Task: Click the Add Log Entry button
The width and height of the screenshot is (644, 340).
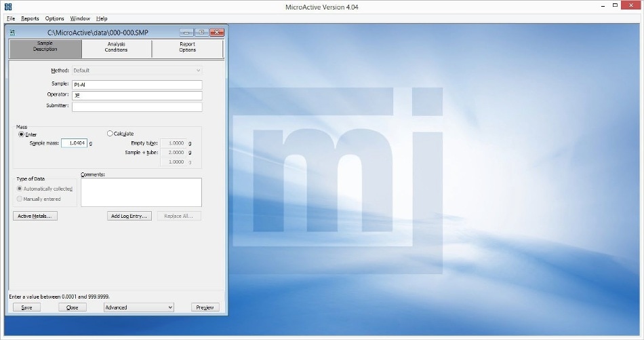Action: [x=129, y=216]
